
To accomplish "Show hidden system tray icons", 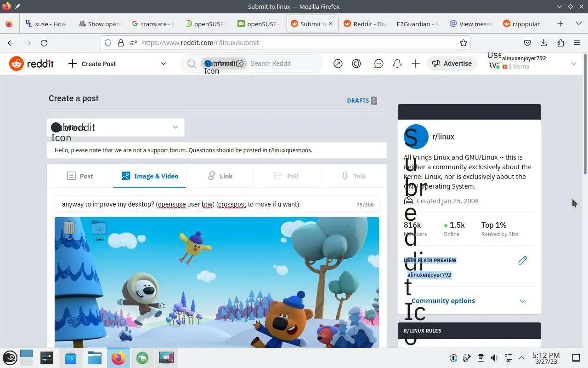I will tap(521, 358).
